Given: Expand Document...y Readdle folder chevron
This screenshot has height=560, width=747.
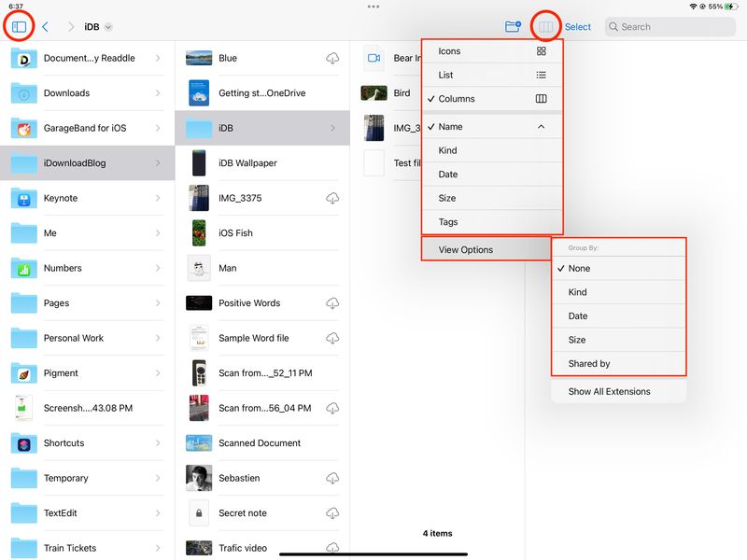Looking at the screenshot, I should click(x=158, y=58).
